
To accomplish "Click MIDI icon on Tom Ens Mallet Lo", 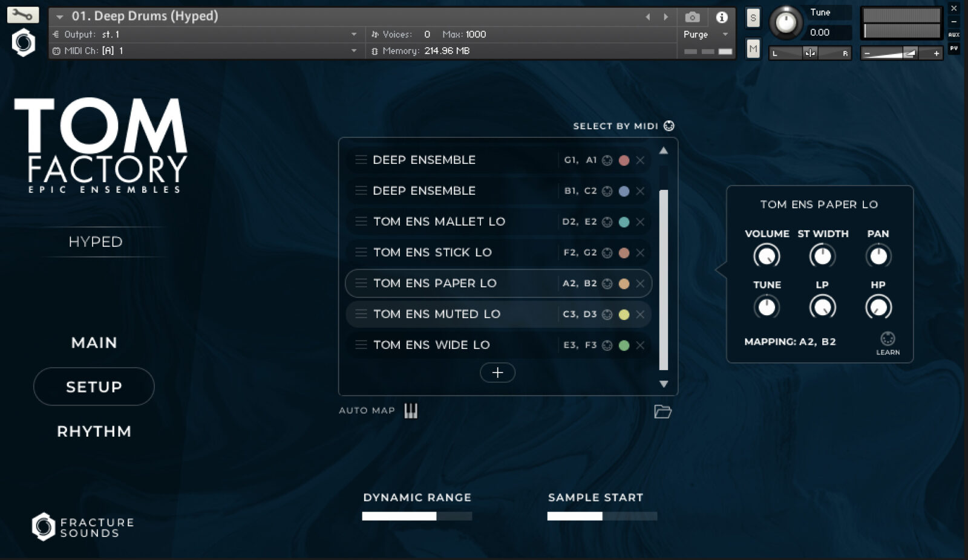I will (x=607, y=222).
